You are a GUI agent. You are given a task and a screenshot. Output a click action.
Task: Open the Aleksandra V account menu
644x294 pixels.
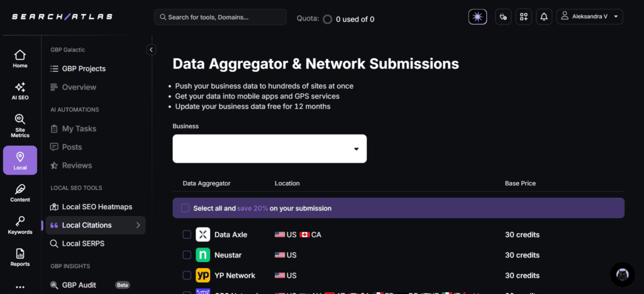[x=590, y=17]
